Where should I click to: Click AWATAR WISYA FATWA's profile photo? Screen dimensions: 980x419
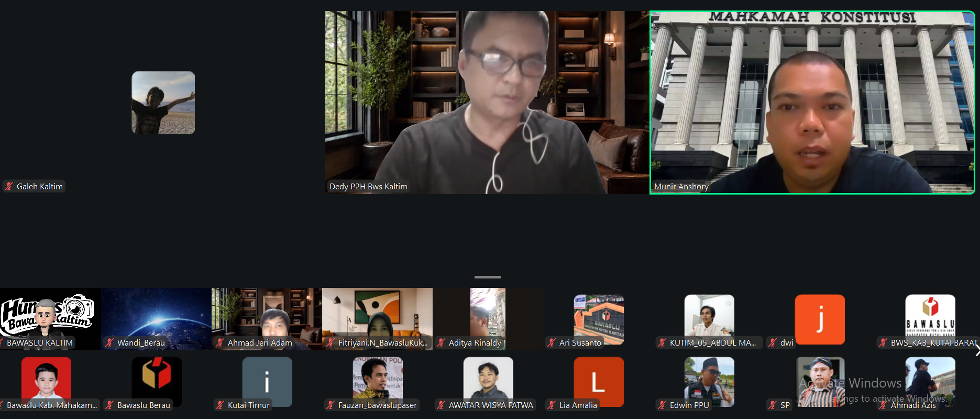click(488, 382)
